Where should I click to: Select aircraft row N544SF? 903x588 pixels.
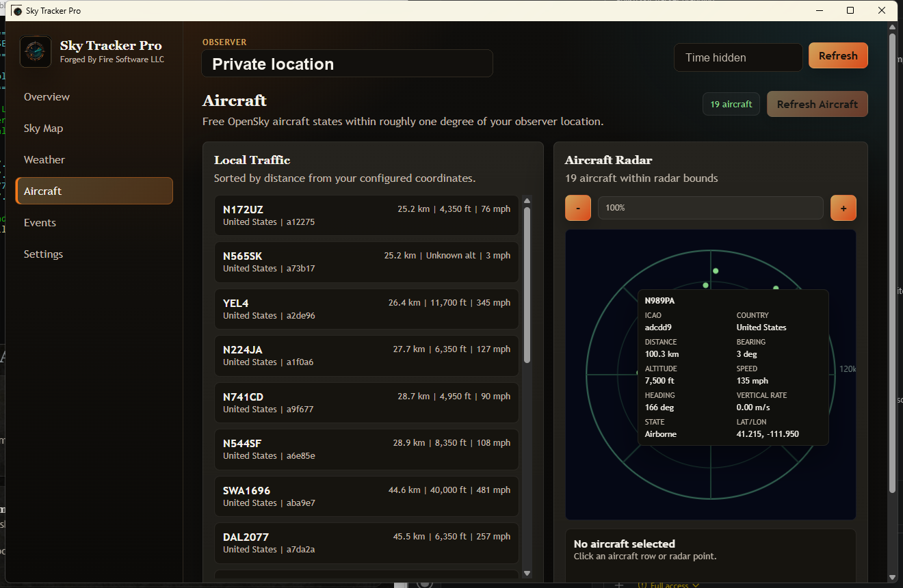[x=366, y=449]
